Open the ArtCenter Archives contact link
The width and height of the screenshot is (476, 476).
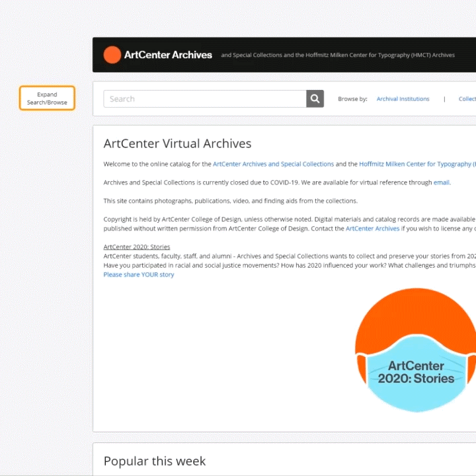[x=372, y=229]
